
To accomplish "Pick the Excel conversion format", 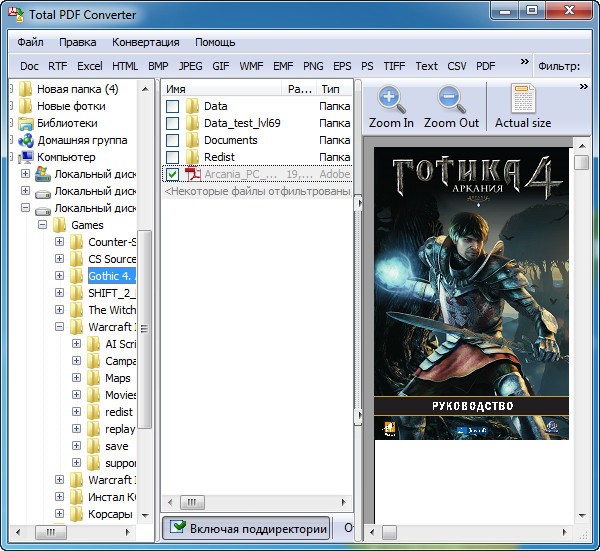I will [90, 66].
